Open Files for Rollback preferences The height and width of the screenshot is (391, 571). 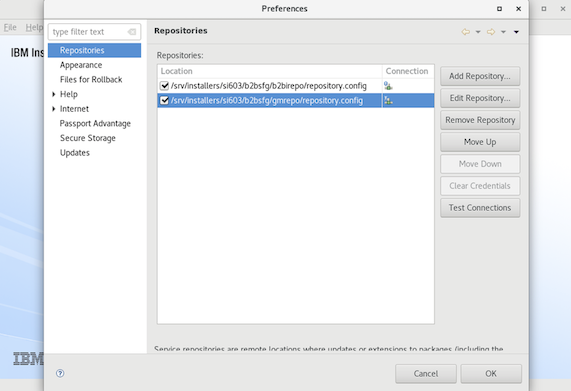coord(91,79)
